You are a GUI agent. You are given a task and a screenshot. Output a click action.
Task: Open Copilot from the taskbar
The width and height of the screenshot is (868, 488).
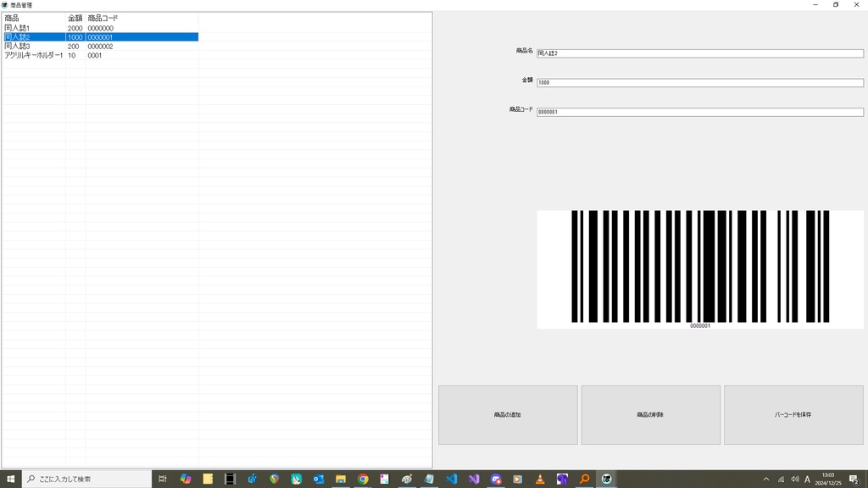pos(186,480)
